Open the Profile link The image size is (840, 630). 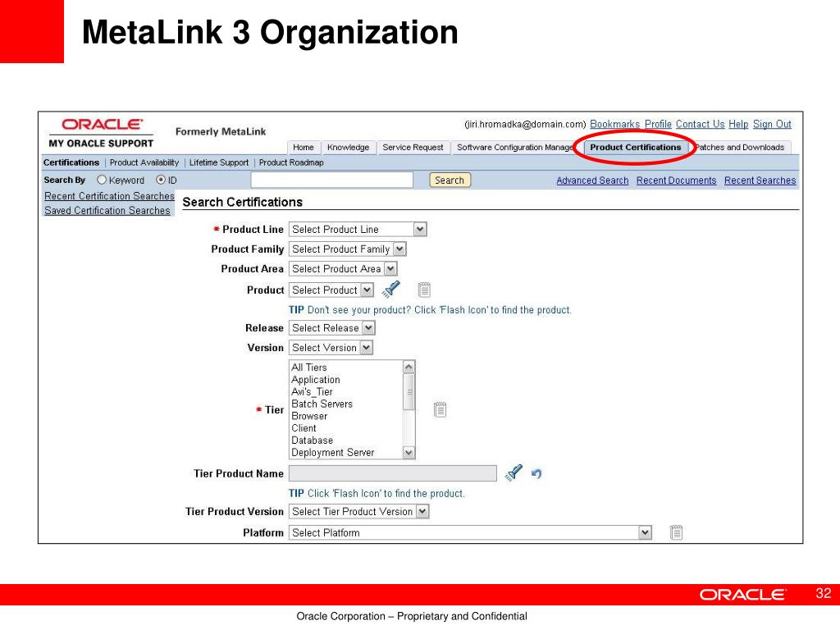(x=658, y=125)
